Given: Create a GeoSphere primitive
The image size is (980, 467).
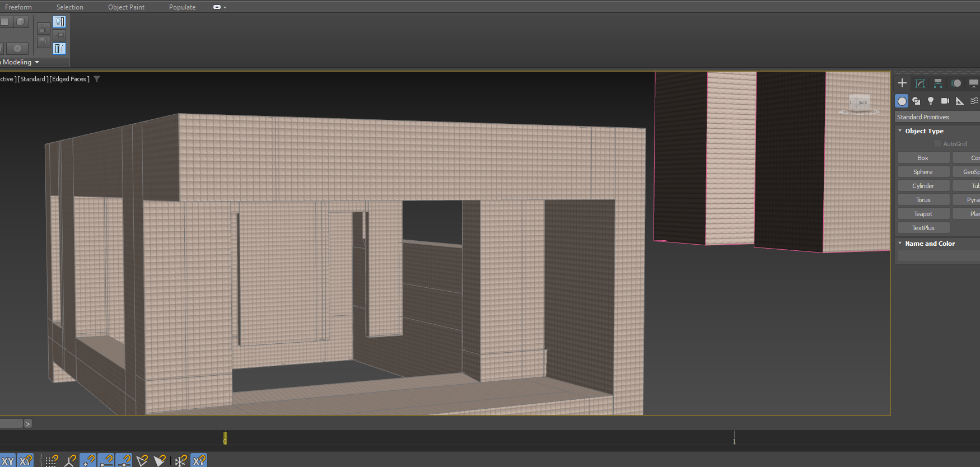Looking at the screenshot, I should coord(967,172).
